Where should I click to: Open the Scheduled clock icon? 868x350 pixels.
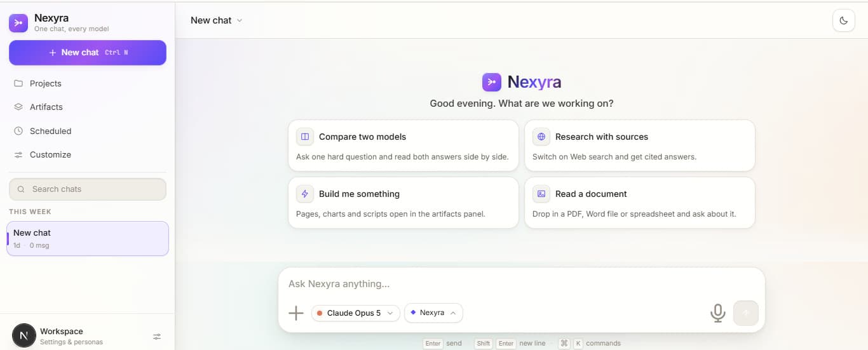pyautogui.click(x=18, y=131)
